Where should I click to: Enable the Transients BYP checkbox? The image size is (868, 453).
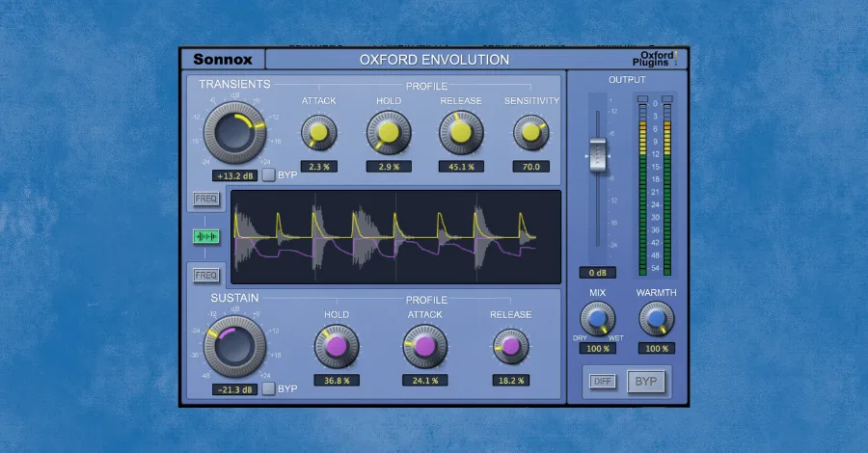268,174
